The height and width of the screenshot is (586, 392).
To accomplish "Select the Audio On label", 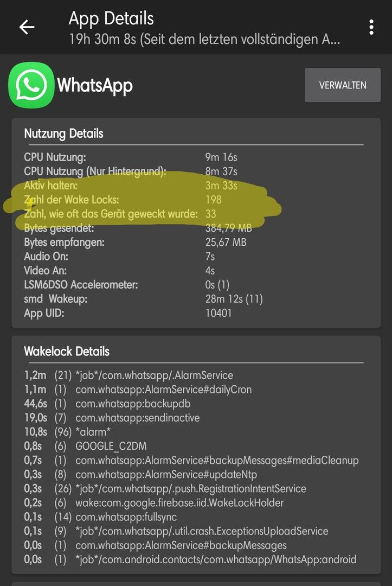I will point(46,256).
